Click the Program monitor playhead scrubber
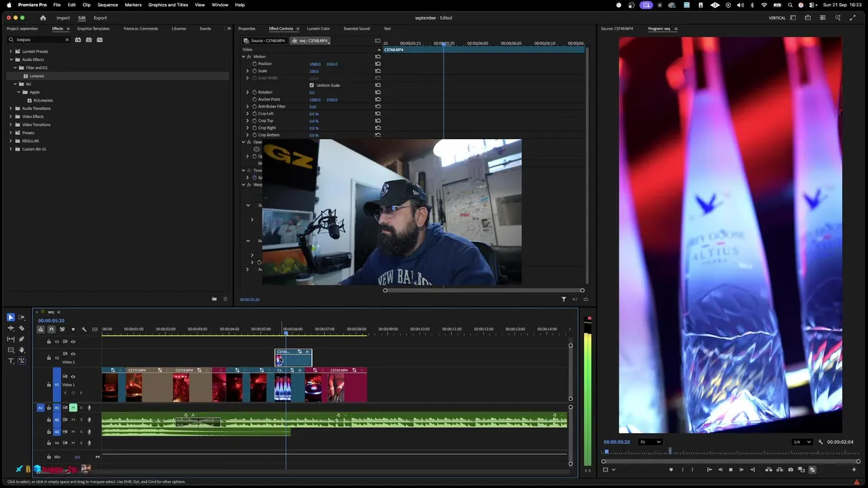 606,452
